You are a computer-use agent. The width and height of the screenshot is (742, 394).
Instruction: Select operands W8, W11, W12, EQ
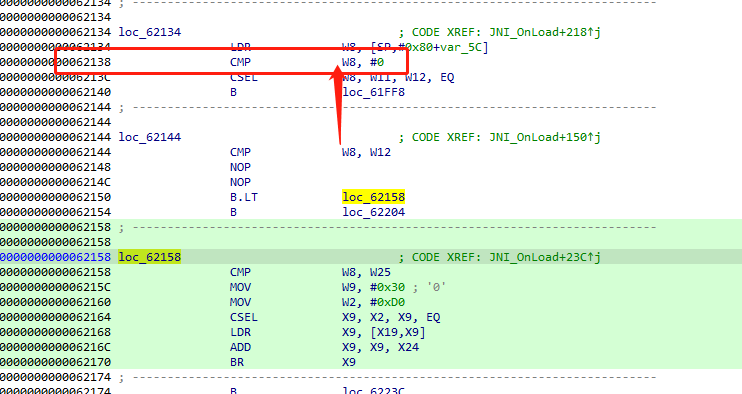(398, 78)
